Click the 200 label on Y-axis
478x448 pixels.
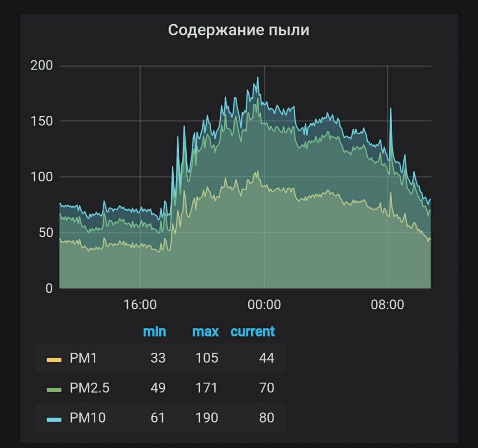42,65
